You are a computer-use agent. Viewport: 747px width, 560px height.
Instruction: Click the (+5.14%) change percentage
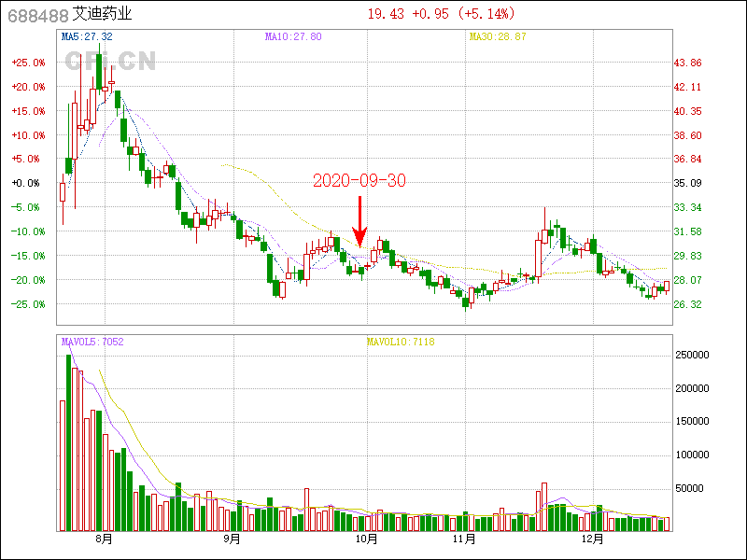pos(486,14)
